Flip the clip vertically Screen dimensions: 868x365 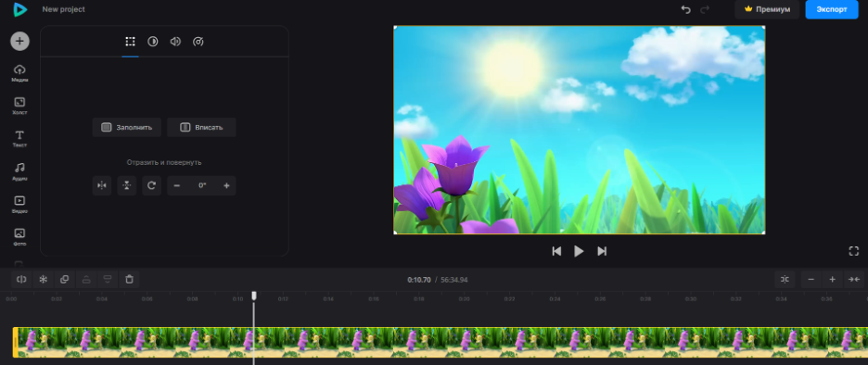tap(127, 186)
